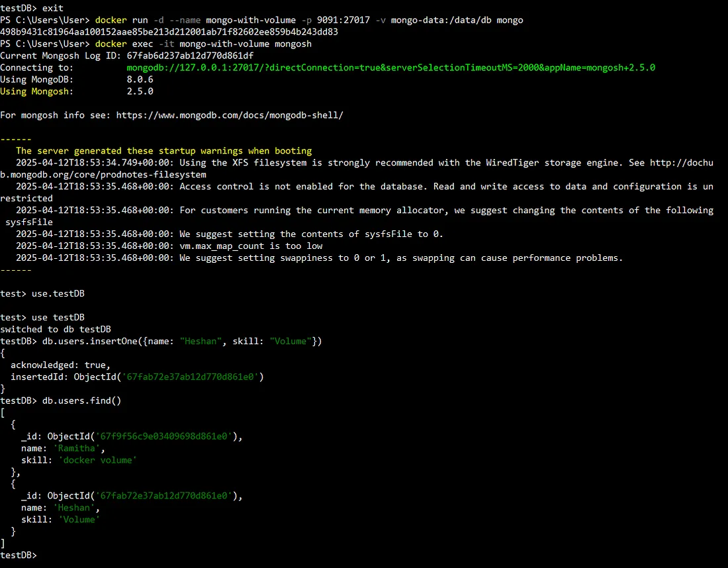Click the 'current memory allocator' warning line
Image resolution: width=728 pixels, height=568 pixels.
click(x=357, y=216)
